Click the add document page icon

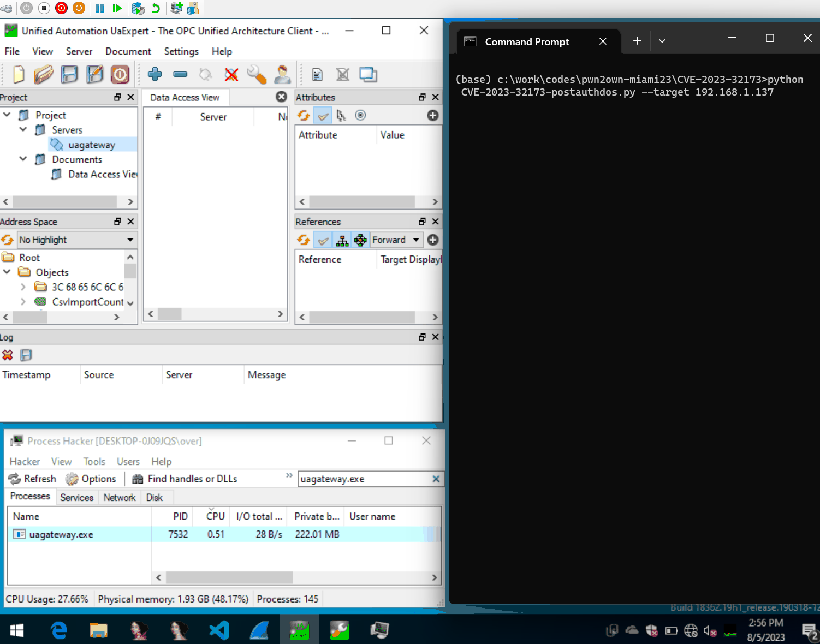tap(317, 74)
